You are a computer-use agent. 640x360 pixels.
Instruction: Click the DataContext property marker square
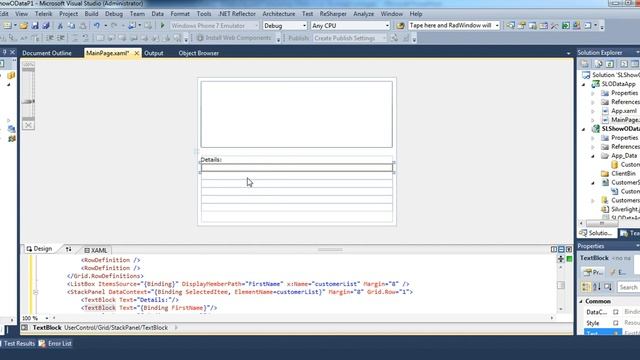616,312
